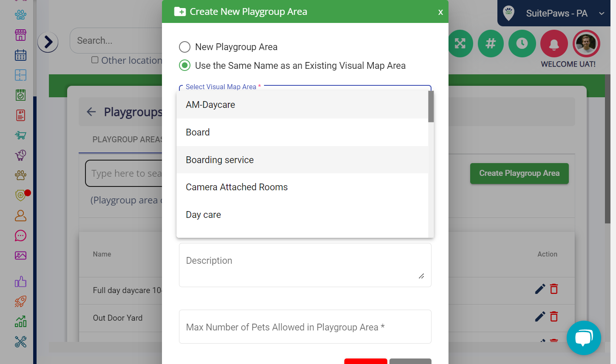Open the tools settings sidebar icon
This screenshot has width=616, height=364.
[20, 341]
